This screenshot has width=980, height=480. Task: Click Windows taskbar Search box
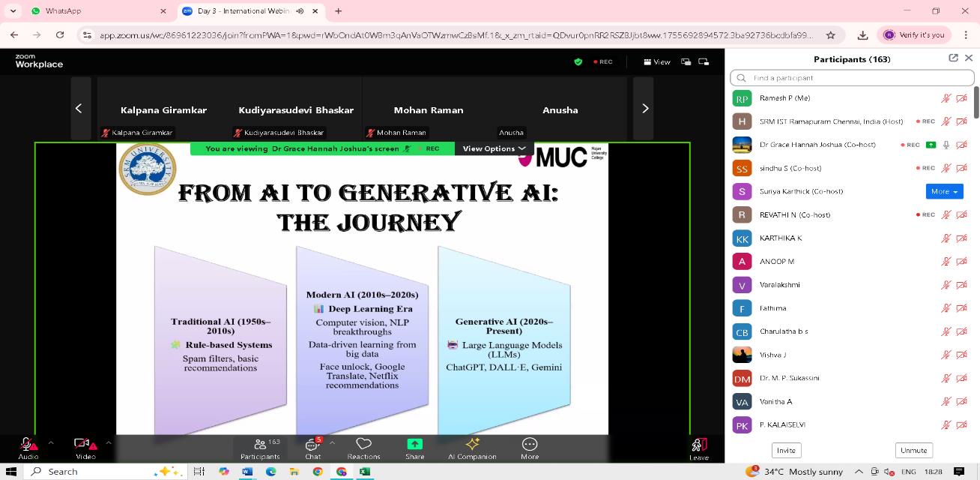coord(106,471)
